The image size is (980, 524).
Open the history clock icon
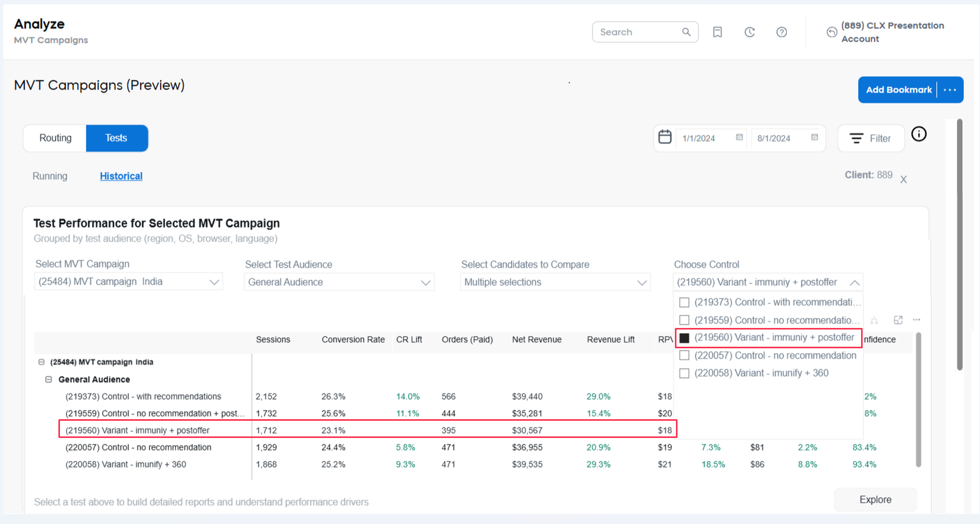click(x=749, y=32)
